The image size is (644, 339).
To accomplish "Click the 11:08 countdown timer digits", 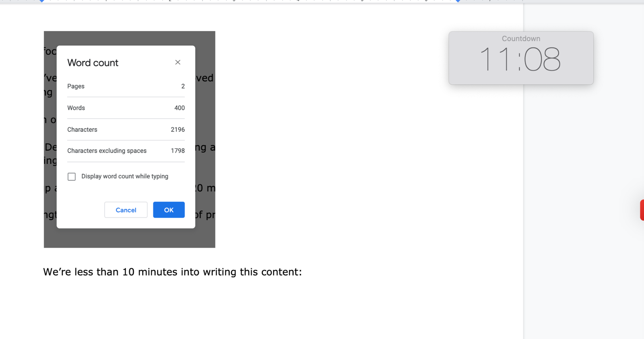I will pyautogui.click(x=520, y=60).
